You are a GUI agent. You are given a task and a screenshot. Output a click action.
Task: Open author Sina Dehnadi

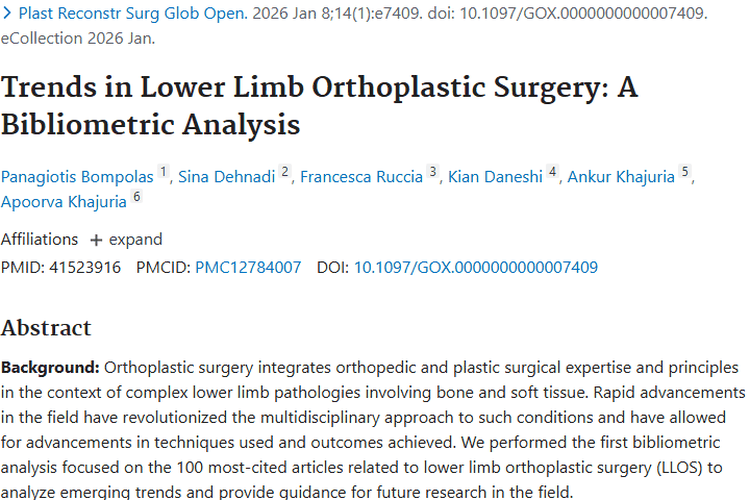click(227, 177)
